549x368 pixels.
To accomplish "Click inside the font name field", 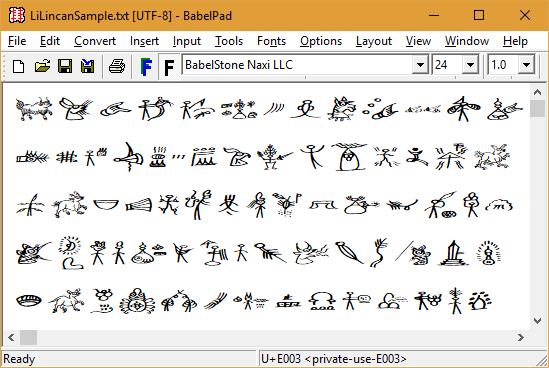I will (x=297, y=65).
